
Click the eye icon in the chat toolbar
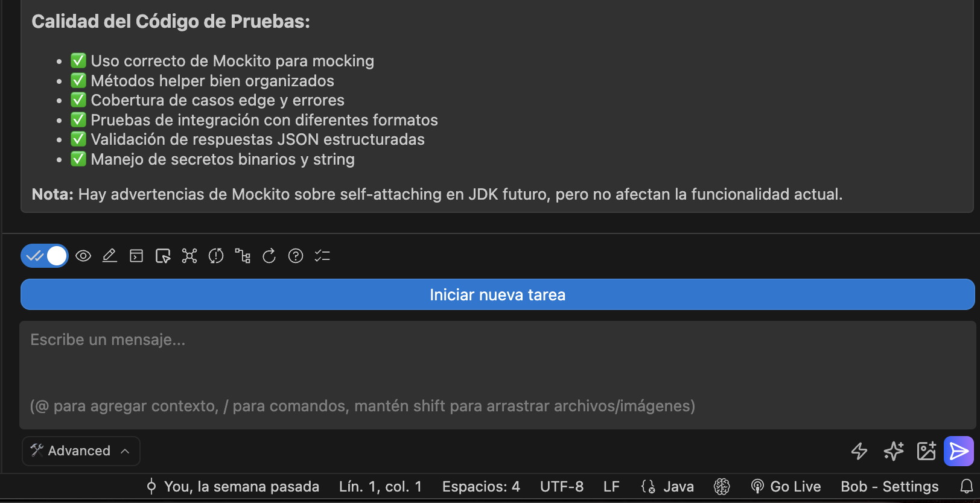[83, 256]
